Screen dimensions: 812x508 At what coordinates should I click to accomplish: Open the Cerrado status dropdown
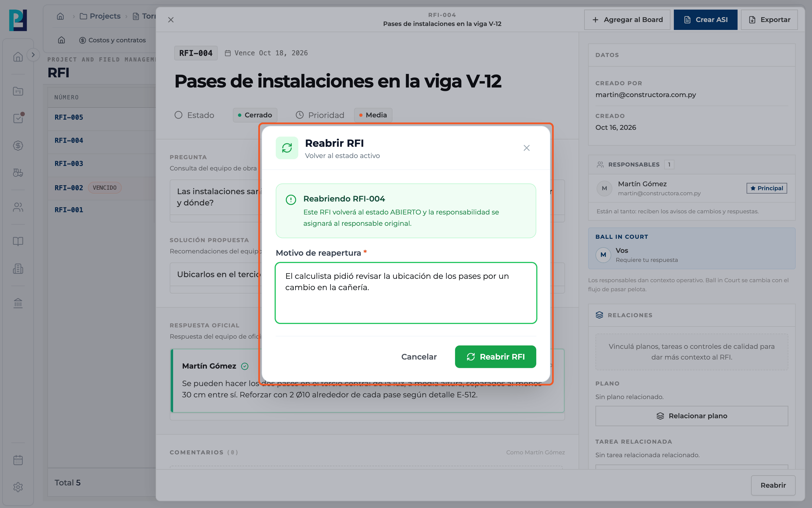(255, 115)
